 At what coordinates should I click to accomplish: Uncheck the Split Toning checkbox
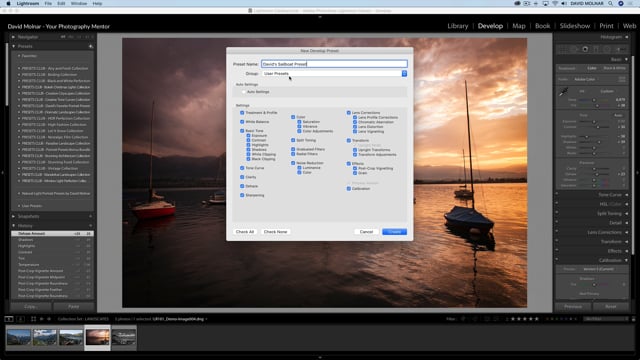293,140
